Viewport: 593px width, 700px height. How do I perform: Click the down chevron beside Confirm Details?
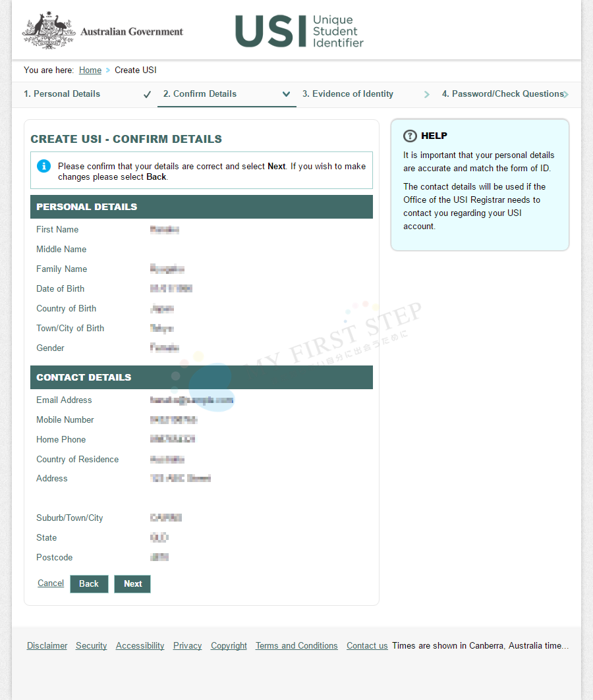[x=286, y=94]
